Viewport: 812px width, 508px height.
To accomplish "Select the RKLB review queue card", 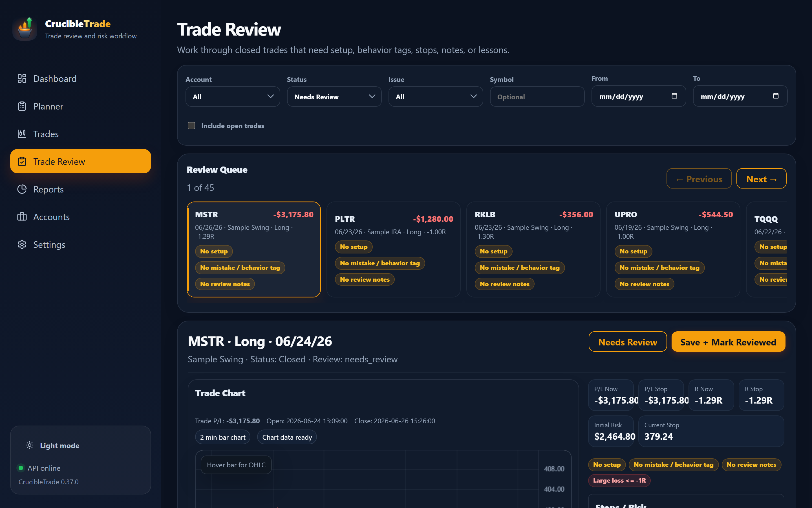I will pos(533,249).
